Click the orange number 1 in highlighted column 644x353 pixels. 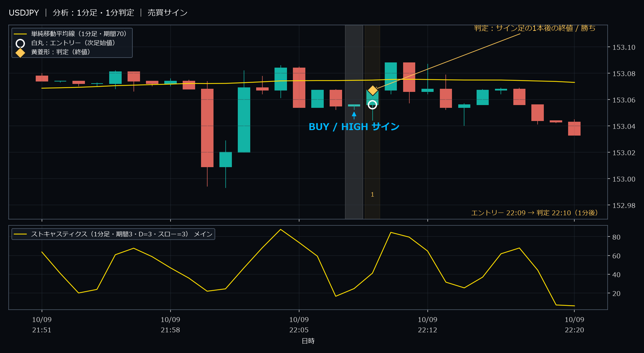[372, 195]
